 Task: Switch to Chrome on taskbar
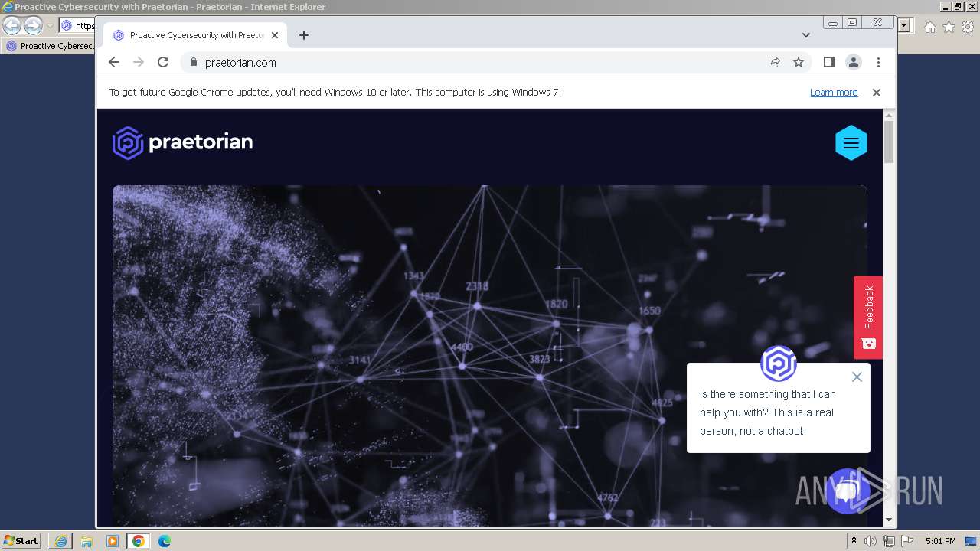(139, 541)
